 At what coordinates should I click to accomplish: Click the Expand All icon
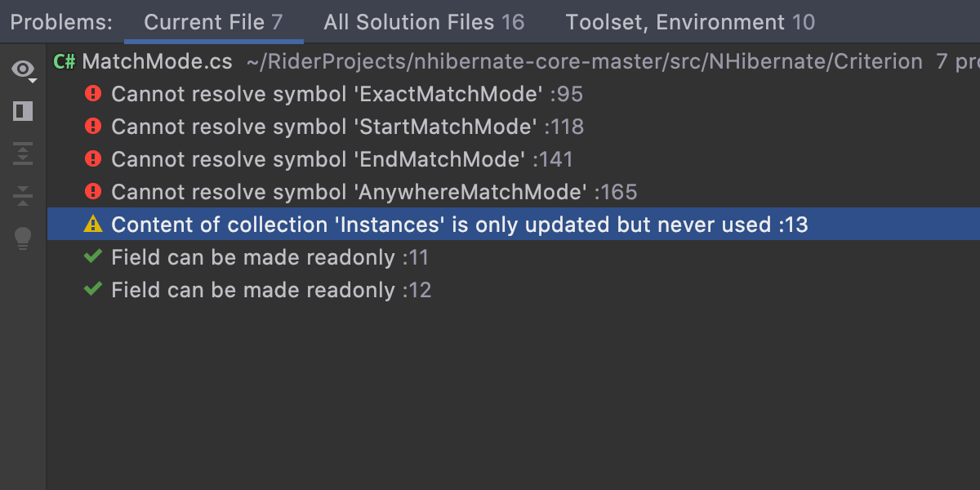(x=23, y=154)
